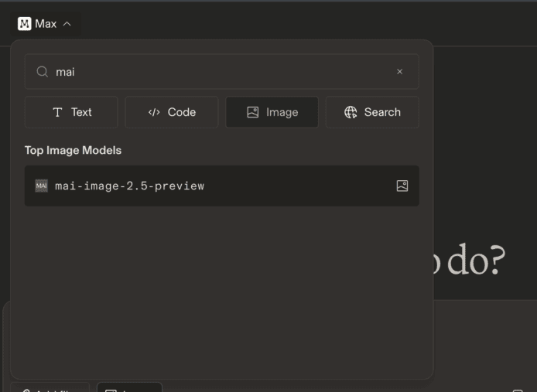Click the picture icon on Image filter
Viewport: 537px width, 392px height.
pos(253,112)
